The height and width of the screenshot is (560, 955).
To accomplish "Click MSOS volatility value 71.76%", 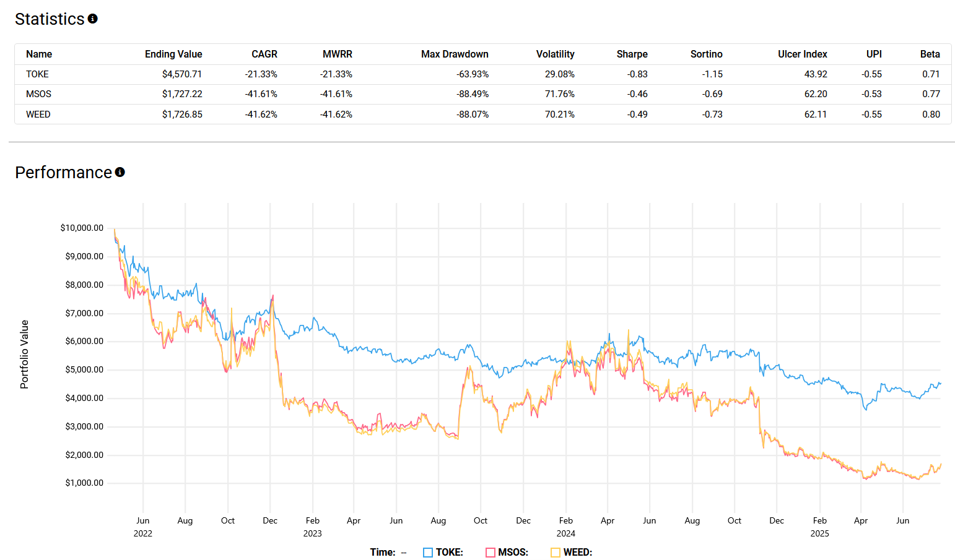I will coord(560,94).
